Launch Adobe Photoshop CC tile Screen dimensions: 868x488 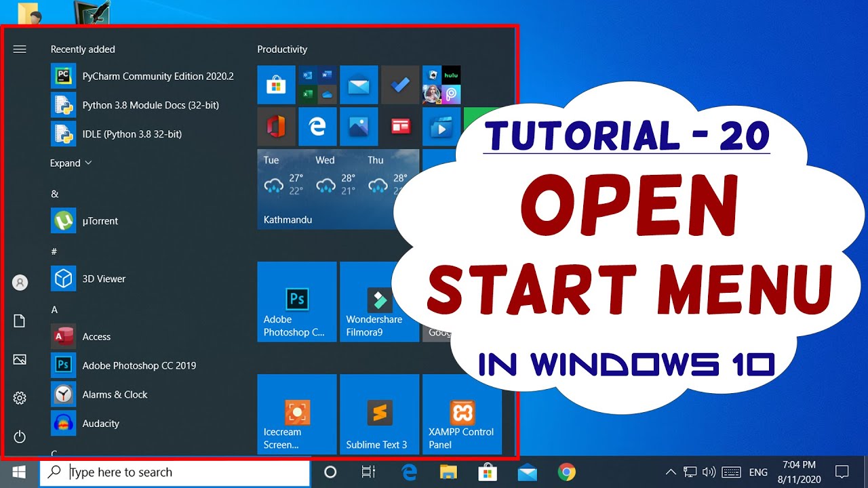point(297,302)
